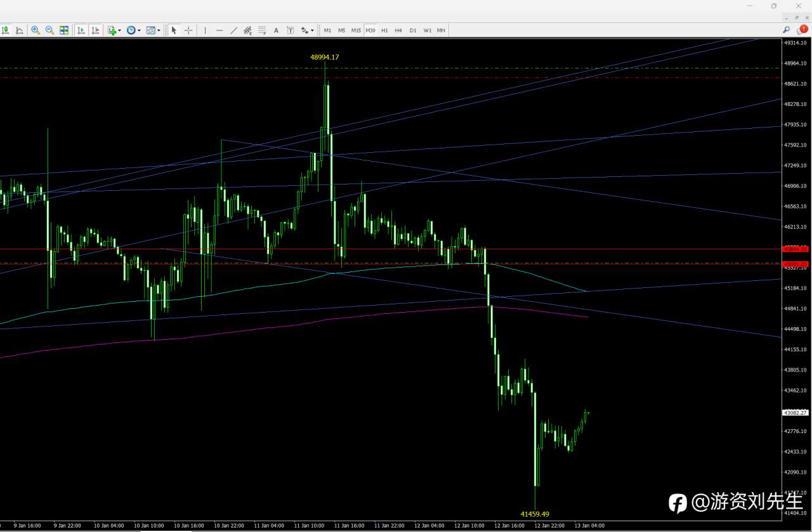Open the search magnifier in top right
The image size is (812, 532).
[x=786, y=30]
